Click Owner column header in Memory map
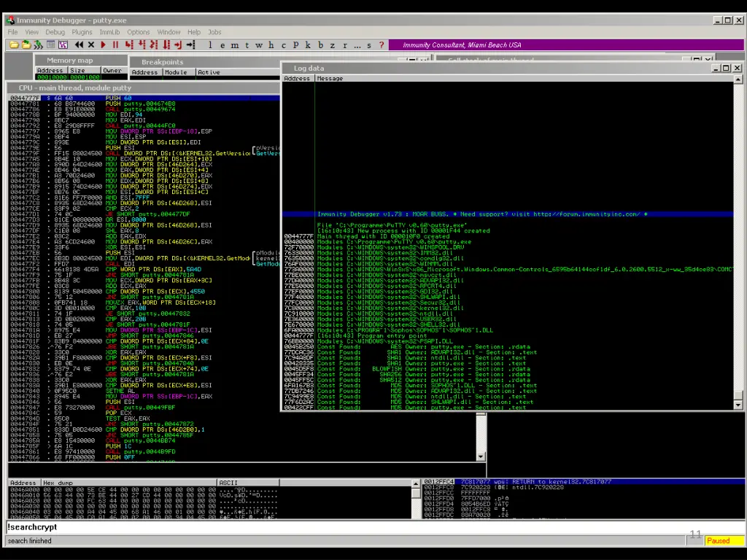This screenshot has width=747, height=560. click(113, 70)
